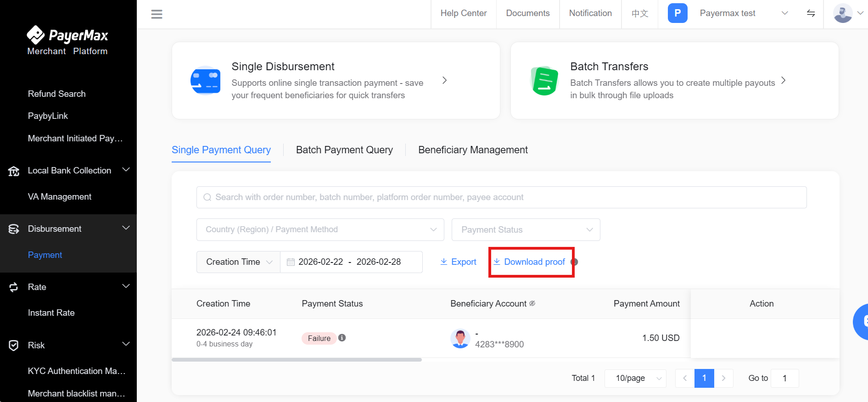Click the order search input field
The width and height of the screenshot is (868, 402).
click(501, 197)
